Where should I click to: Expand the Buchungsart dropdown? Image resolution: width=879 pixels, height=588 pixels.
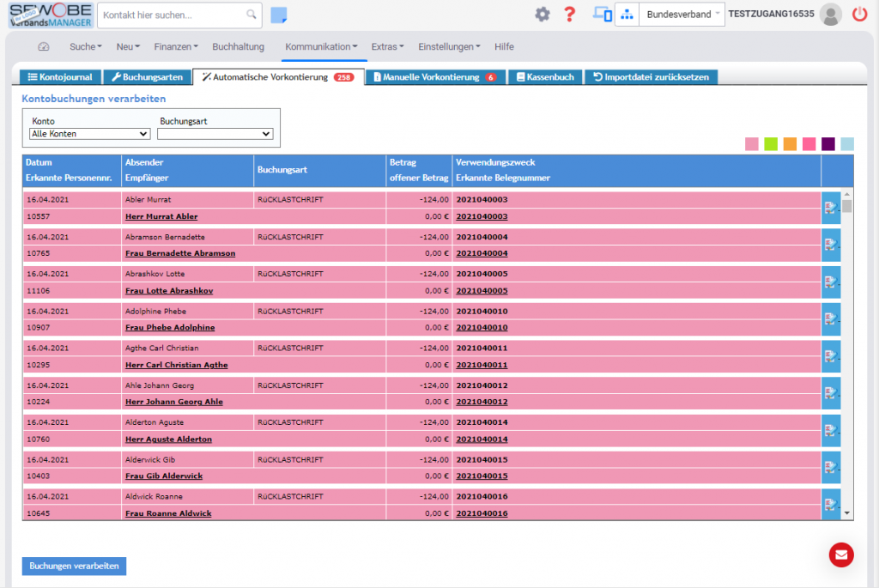(x=215, y=134)
